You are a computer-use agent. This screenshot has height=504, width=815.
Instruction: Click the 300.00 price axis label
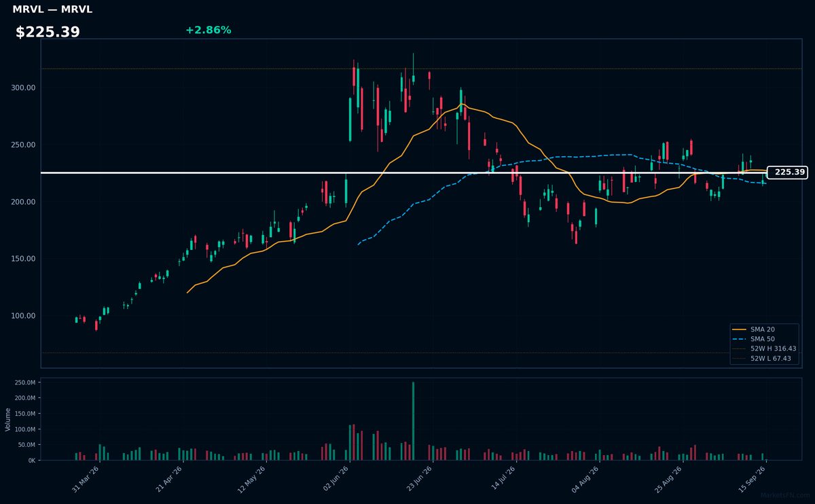[22, 88]
